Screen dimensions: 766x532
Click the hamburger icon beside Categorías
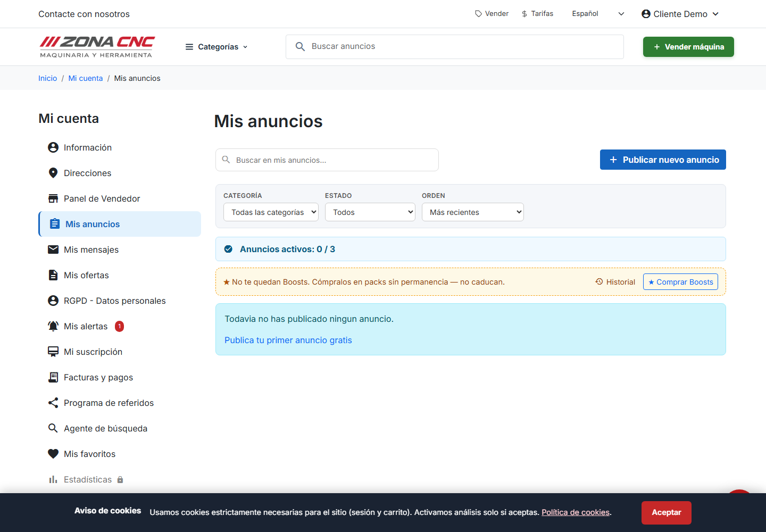(189, 47)
